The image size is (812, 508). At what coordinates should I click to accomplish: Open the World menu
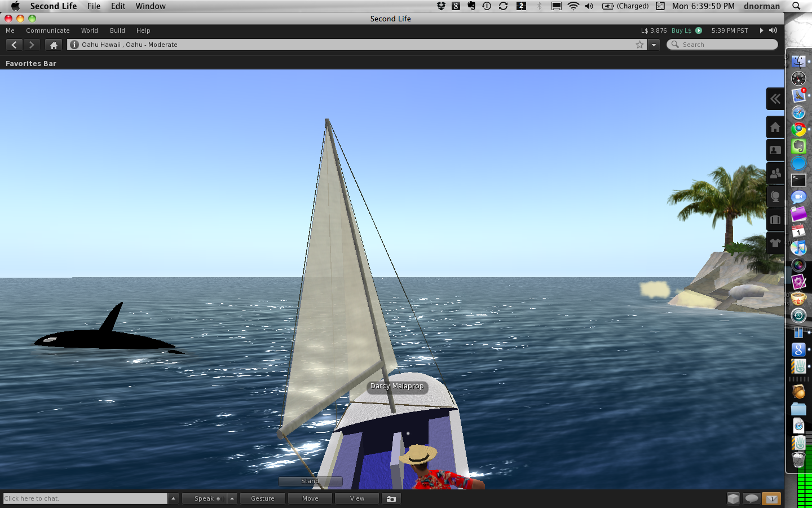(x=89, y=30)
